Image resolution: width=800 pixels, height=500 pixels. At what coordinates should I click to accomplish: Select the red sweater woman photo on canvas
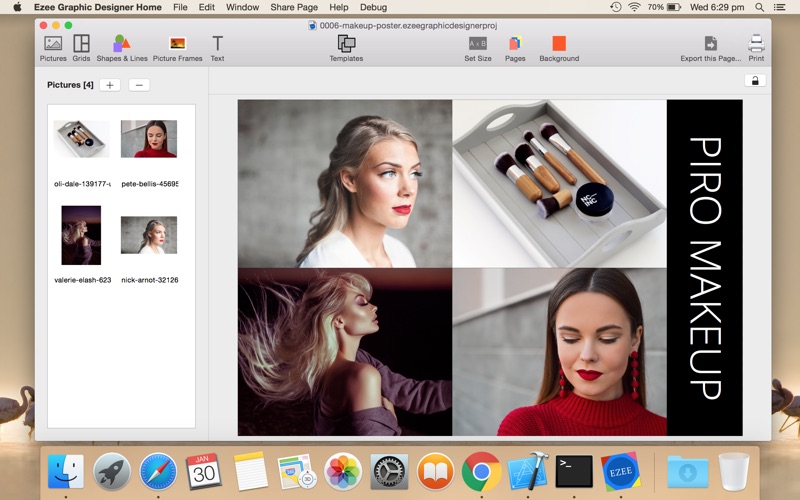559,352
